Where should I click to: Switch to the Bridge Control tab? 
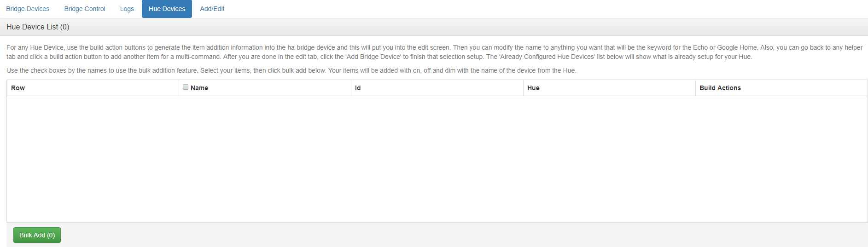click(85, 9)
